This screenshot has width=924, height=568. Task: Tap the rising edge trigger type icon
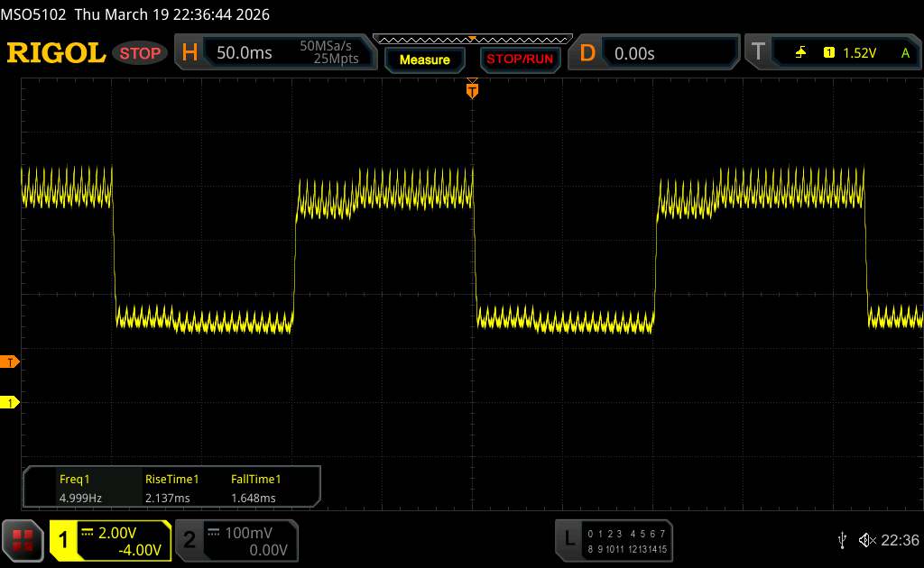tap(800, 53)
